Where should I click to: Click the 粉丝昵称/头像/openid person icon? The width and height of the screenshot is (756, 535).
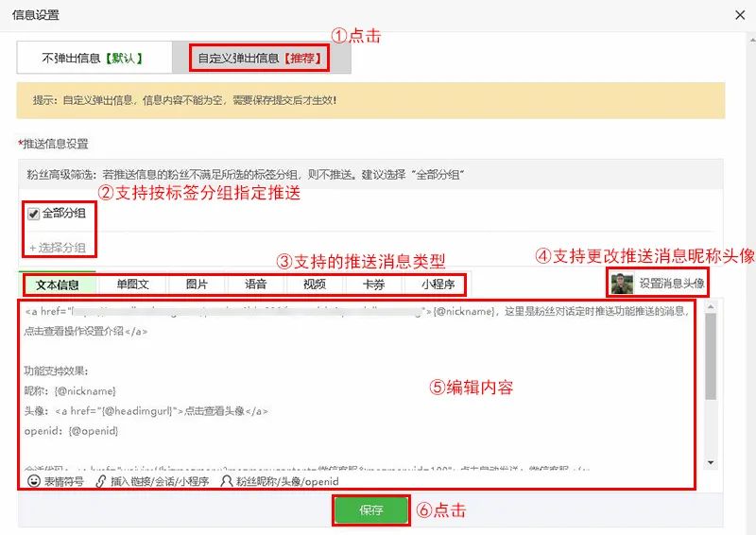226,481
